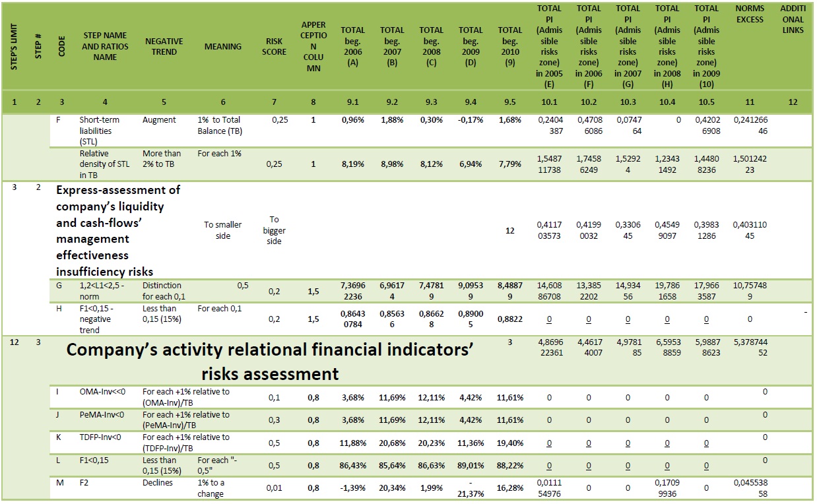Click the TOTAL beg. 2006 (A) header
The image size is (817, 504).
(353, 47)
